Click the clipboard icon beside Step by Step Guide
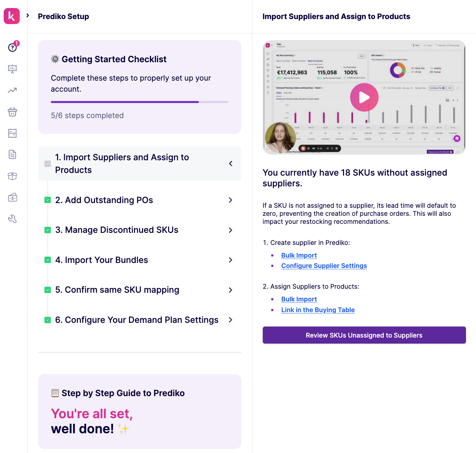476x453 pixels. tap(55, 393)
